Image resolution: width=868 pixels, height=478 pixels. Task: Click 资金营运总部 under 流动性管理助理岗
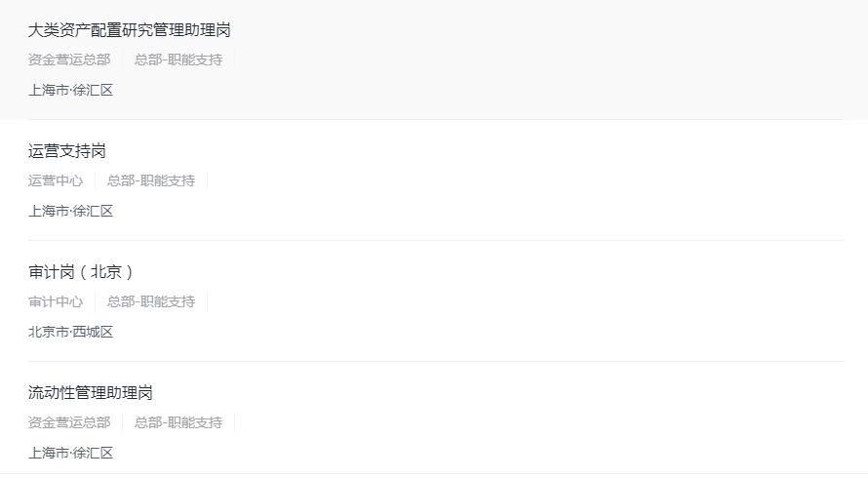69,422
